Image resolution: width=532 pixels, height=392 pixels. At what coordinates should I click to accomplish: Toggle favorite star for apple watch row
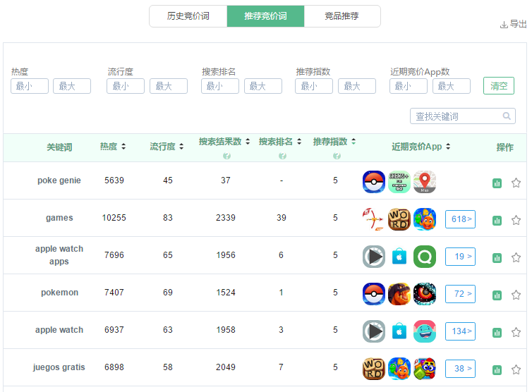click(516, 332)
